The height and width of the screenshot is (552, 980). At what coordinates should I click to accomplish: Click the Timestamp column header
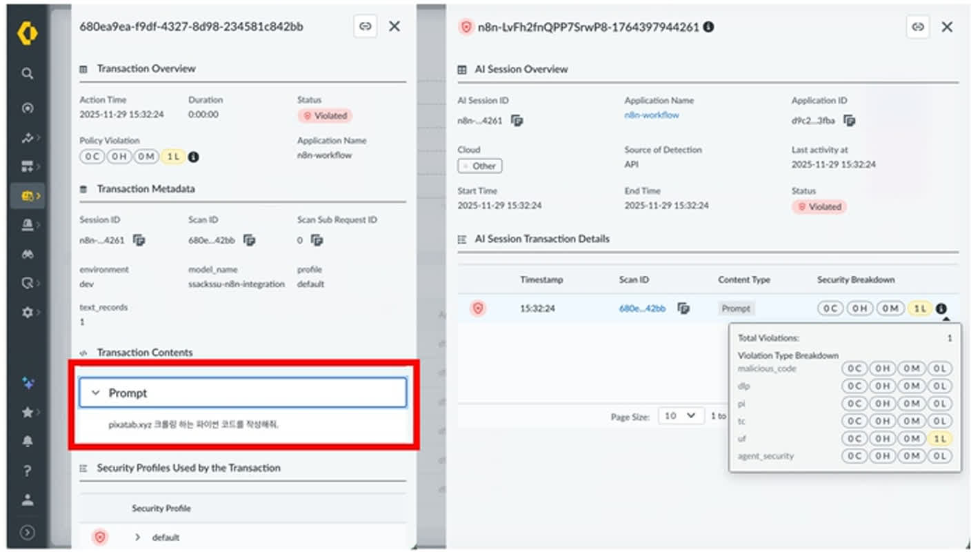point(541,279)
